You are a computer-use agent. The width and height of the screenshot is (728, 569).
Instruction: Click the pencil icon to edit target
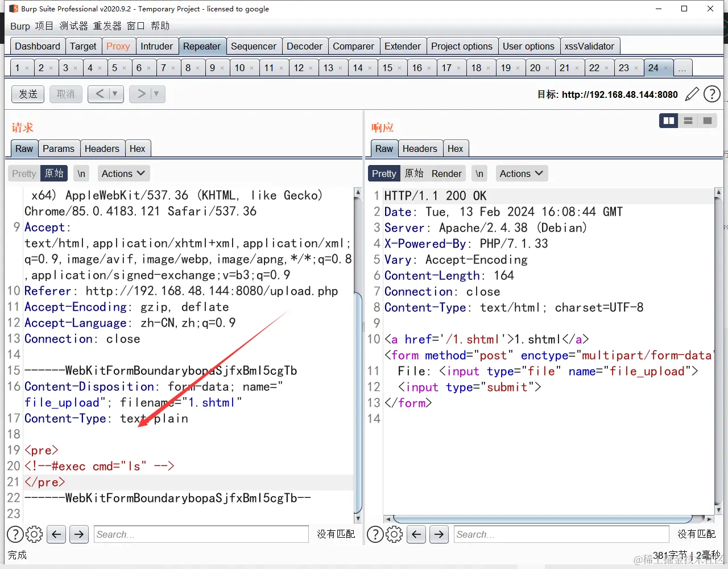(x=692, y=94)
